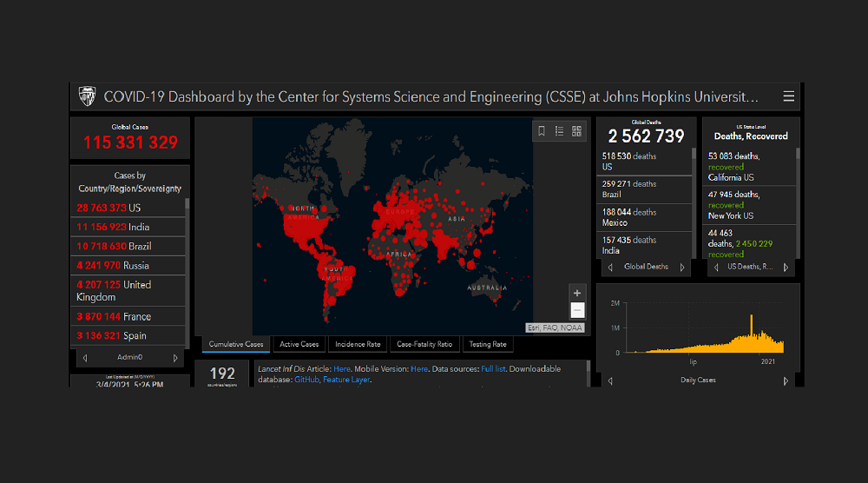The image size is (868, 483).
Task: Click the Johns Hopkins shield logo
Action: click(x=87, y=96)
